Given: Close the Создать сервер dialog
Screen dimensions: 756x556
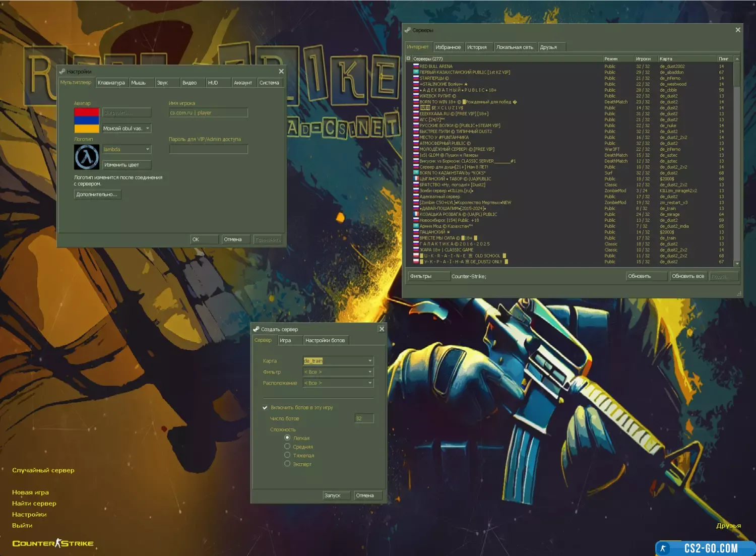Looking at the screenshot, I should pos(382,329).
